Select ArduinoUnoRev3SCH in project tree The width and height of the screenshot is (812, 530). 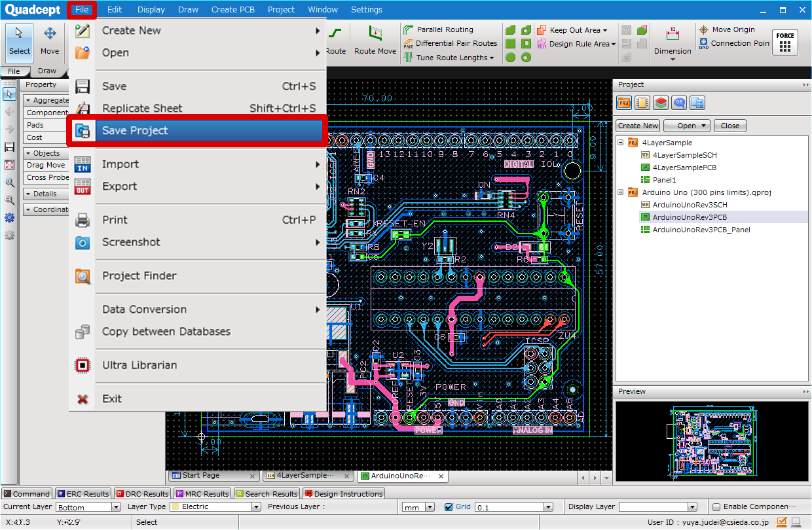690,205
